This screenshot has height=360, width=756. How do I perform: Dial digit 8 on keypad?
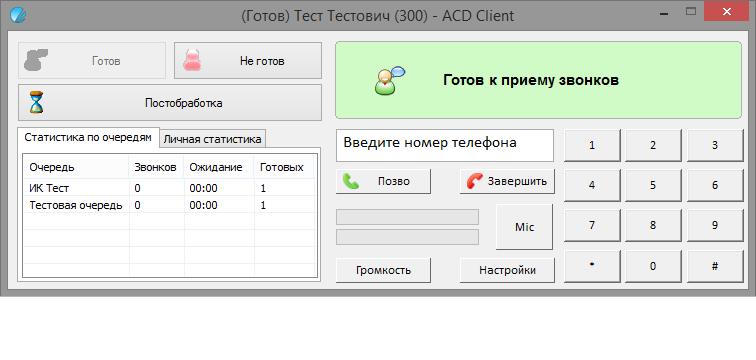pos(653,226)
